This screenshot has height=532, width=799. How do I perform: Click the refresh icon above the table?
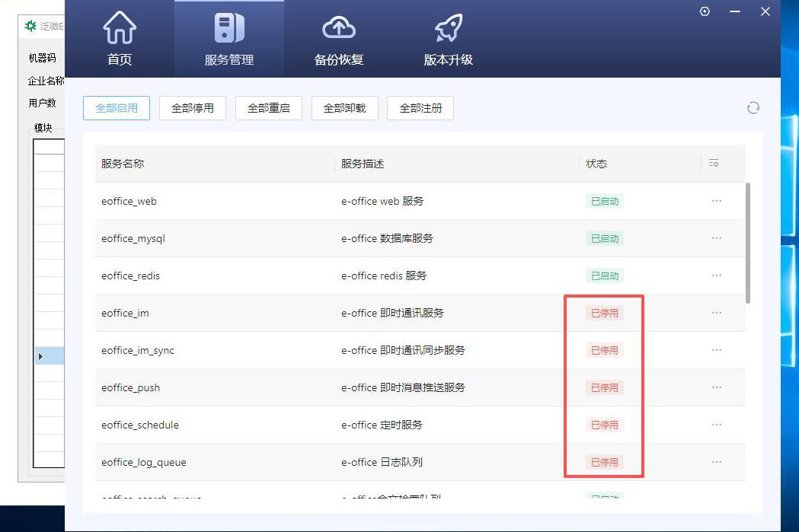[753, 108]
